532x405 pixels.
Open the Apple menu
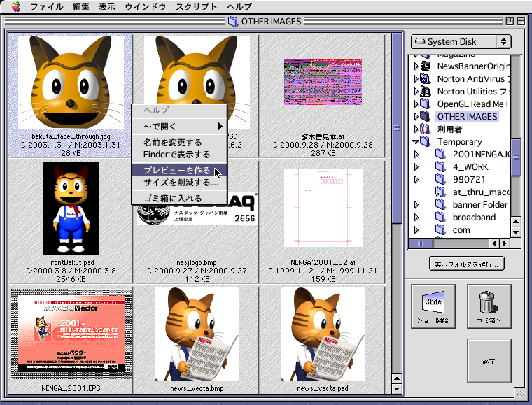pyautogui.click(x=15, y=6)
